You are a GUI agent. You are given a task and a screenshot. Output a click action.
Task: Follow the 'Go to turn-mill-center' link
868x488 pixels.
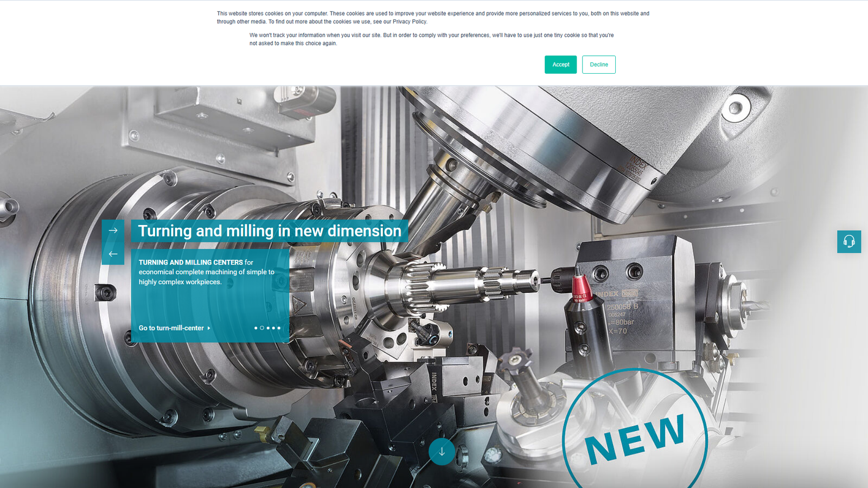click(170, 328)
